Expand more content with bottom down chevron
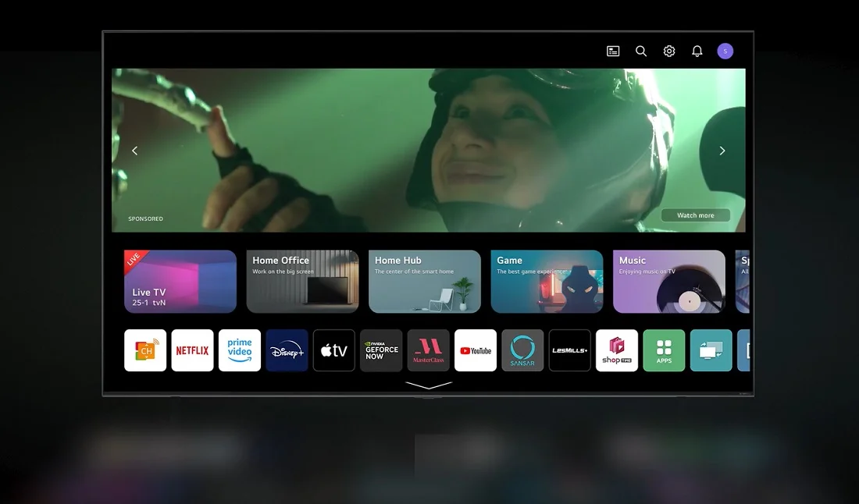This screenshot has width=859, height=504. tap(429, 385)
